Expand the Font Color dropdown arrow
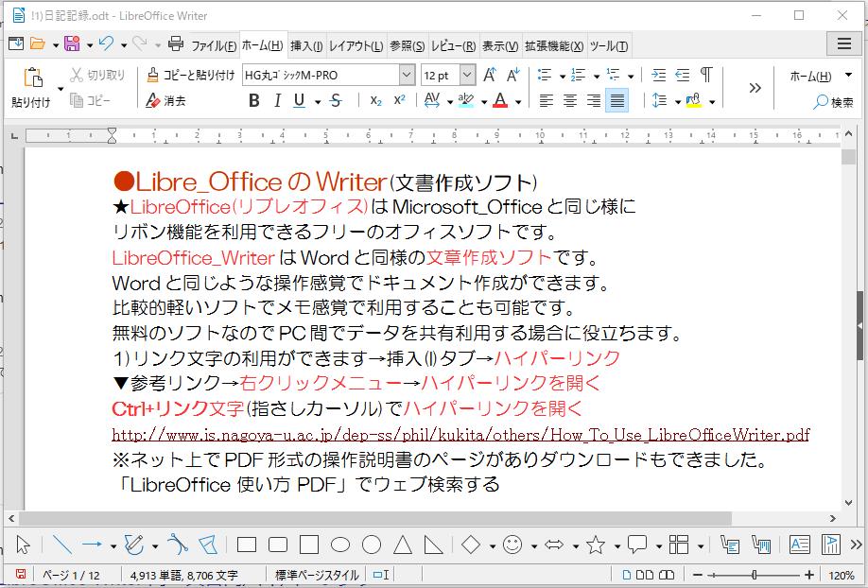This screenshot has height=588, width=868. pyautogui.click(x=518, y=102)
